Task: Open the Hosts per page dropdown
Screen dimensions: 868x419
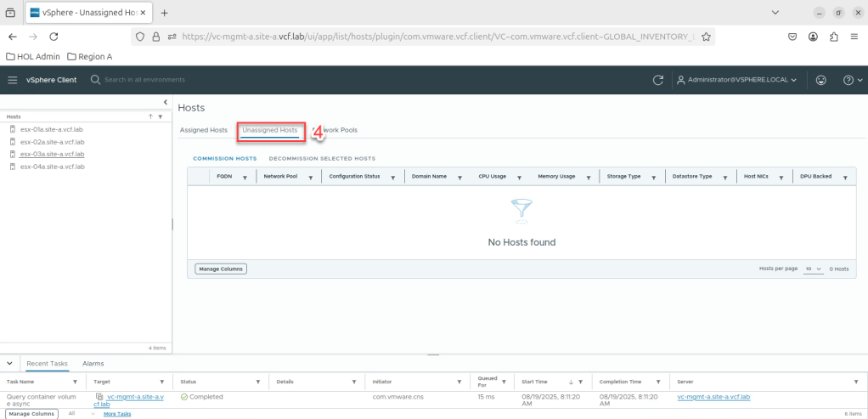Action: [x=813, y=269]
